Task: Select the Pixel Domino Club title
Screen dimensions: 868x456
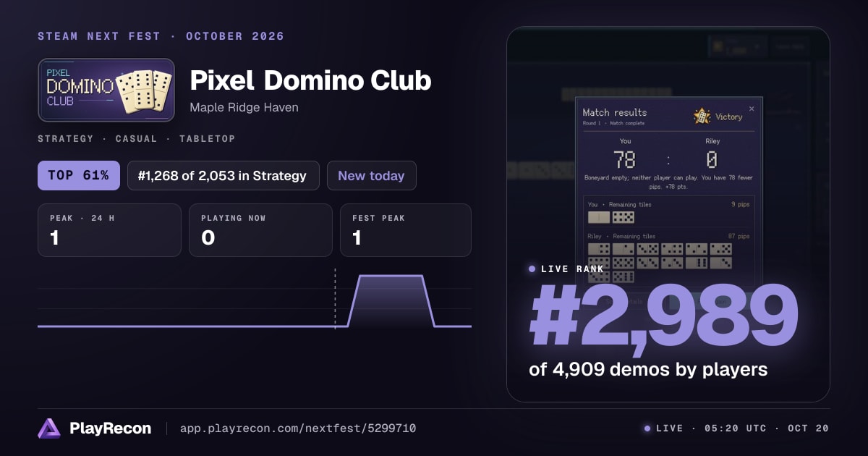Action: [x=310, y=80]
